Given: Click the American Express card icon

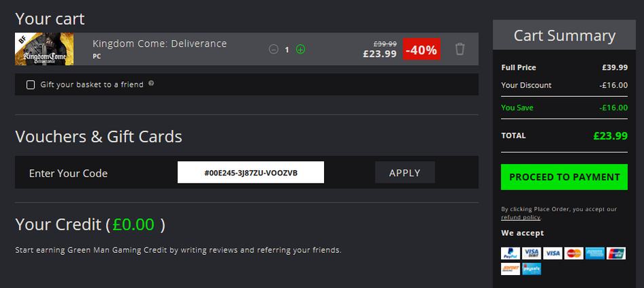Looking at the screenshot, I should click(x=595, y=253).
